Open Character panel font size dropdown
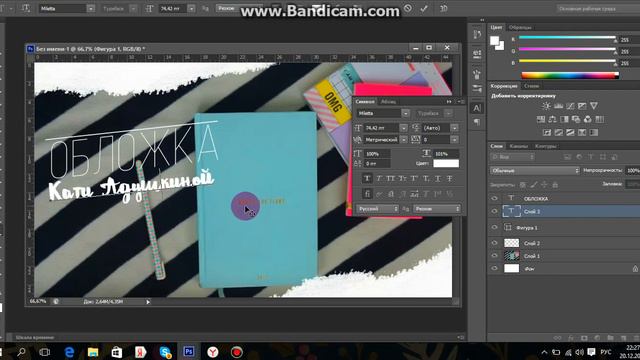 (403, 128)
